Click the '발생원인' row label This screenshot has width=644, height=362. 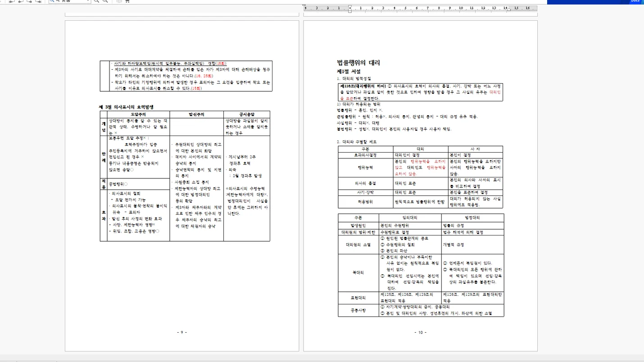358,225
